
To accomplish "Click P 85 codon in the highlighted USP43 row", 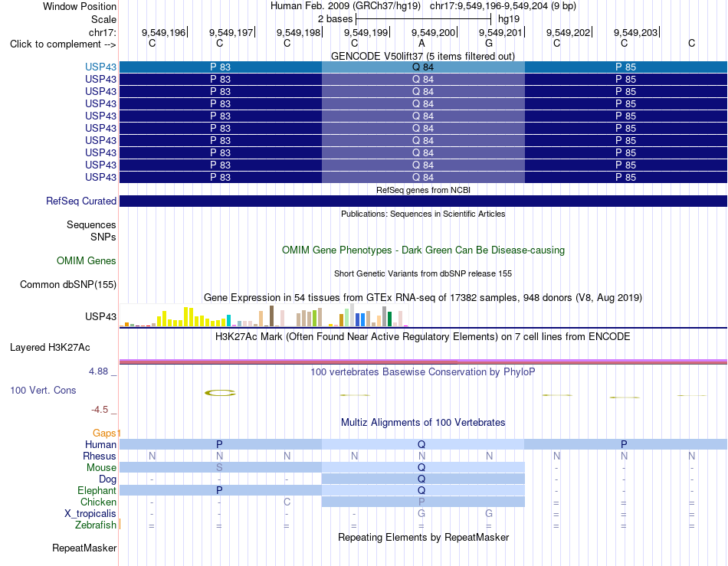I will [x=626, y=67].
